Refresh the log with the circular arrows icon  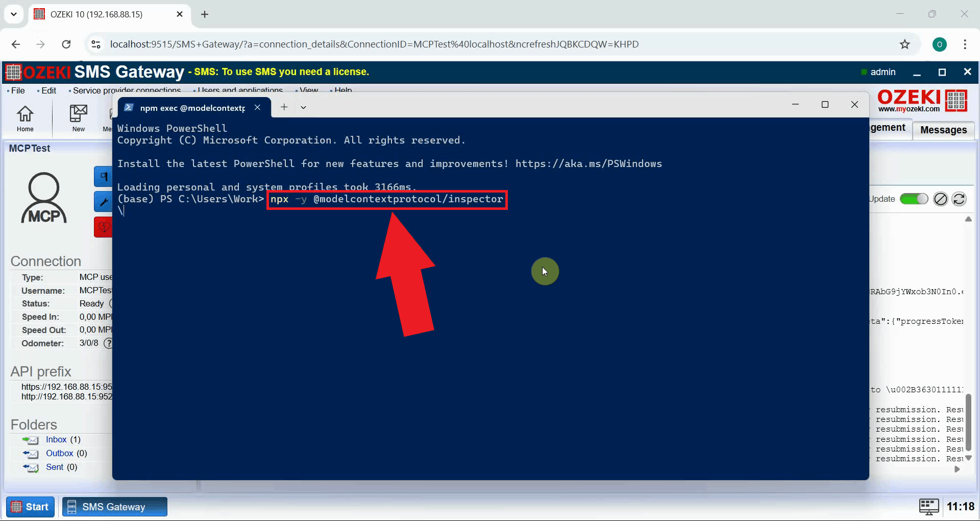point(960,199)
